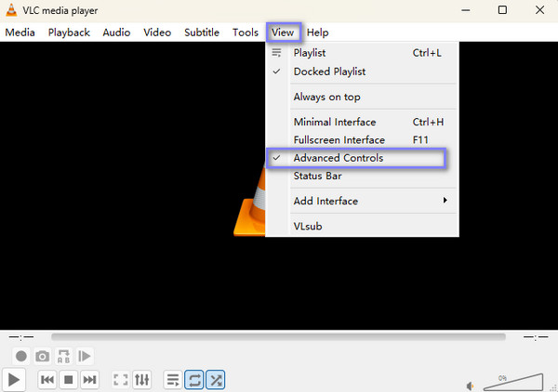Screen dimensions: 558x392
Task: Minimize the VLC window
Action: (x=466, y=10)
